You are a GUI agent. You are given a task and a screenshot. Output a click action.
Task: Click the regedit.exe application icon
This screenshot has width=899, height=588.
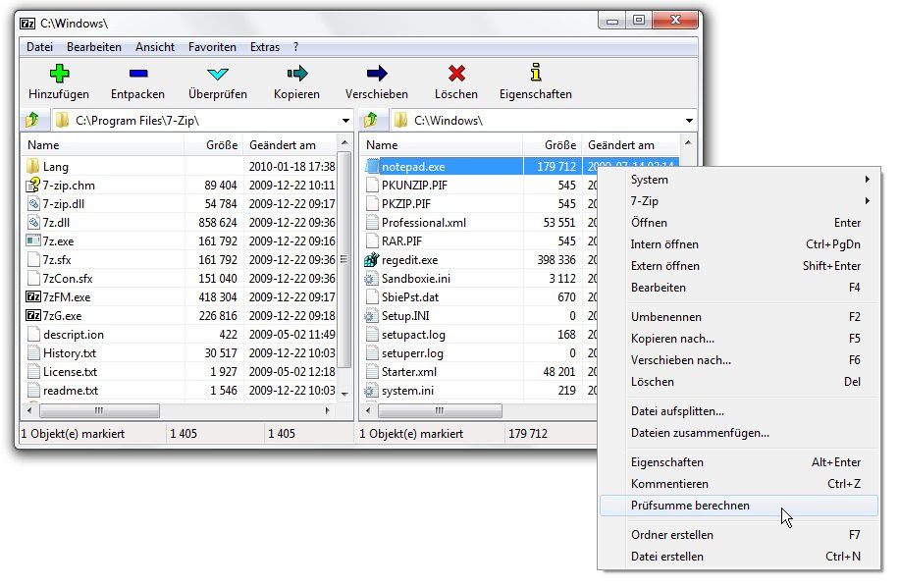372,259
